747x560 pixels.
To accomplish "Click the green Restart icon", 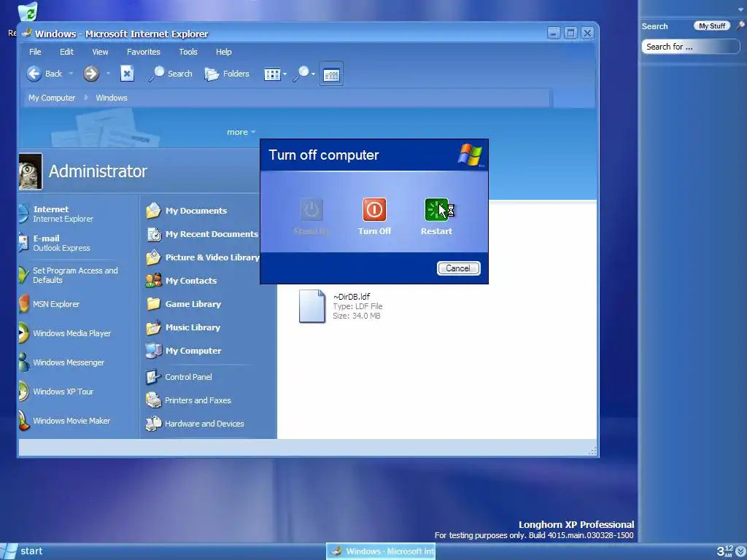I will pos(436,209).
